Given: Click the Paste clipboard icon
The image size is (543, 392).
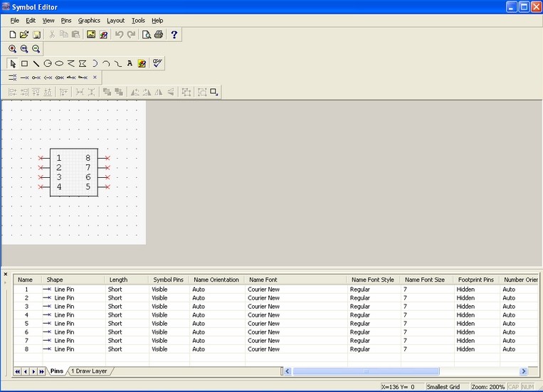Looking at the screenshot, I should click(x=75, y=35).
